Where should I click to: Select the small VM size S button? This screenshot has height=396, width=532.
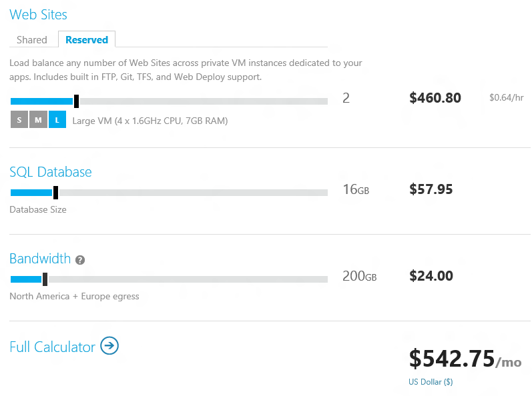pos(19,119)
